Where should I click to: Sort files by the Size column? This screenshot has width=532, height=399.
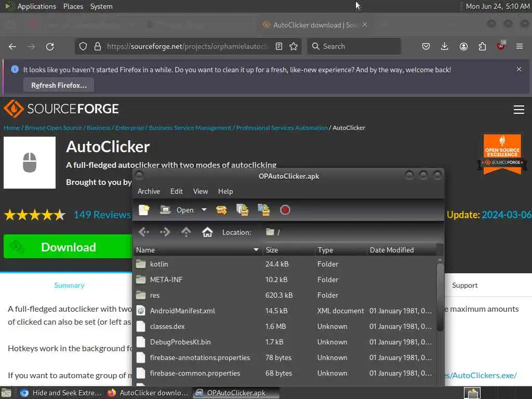(x=288, y=250)
